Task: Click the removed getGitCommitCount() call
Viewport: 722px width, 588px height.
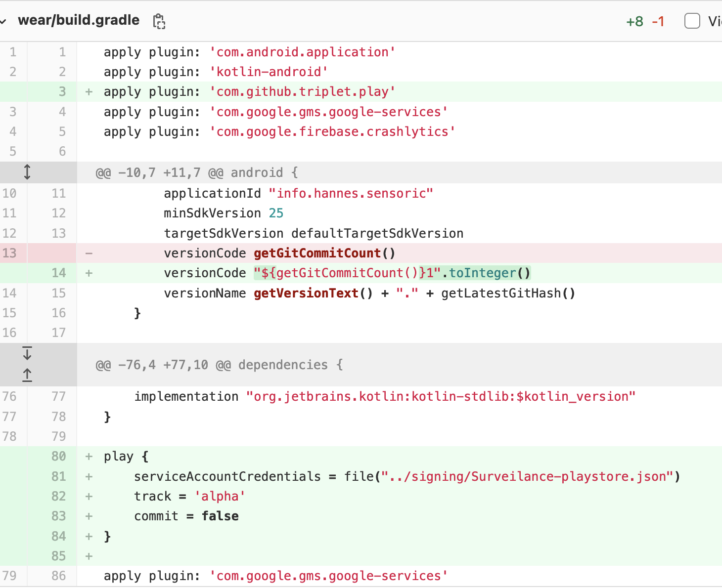Action: tap(325, 253)
